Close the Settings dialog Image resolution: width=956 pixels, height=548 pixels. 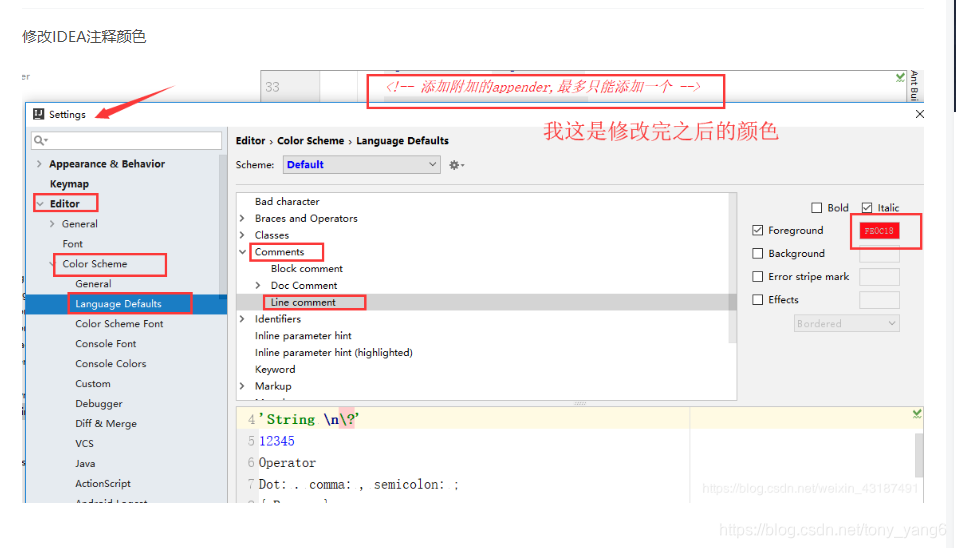pos(919,114)
